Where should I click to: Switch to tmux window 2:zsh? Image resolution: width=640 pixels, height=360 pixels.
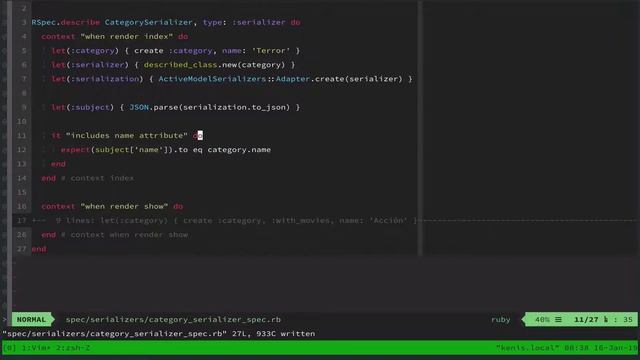[74, 348]
